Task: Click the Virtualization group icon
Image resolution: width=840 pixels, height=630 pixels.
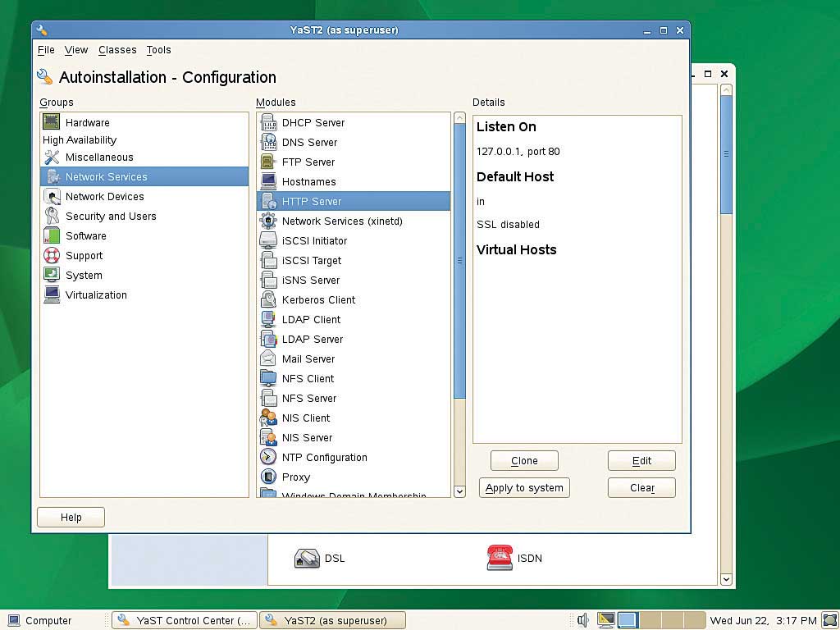Action: [x=52, y=294]
